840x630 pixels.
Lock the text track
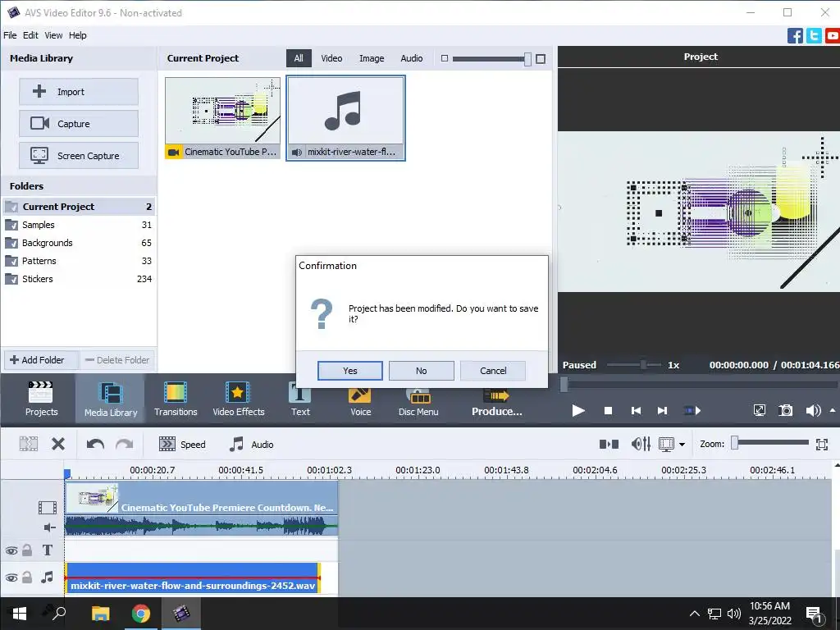point(27,550)
